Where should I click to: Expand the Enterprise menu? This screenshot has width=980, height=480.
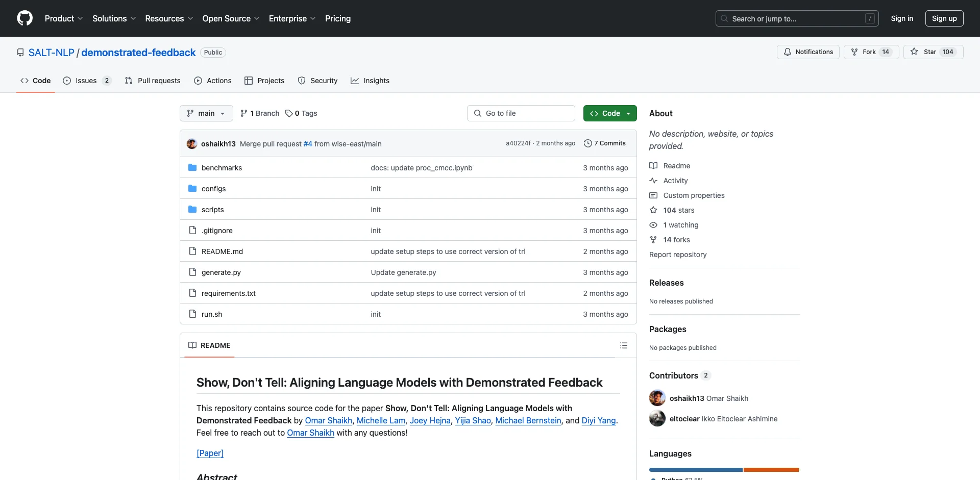pos(292,18)
